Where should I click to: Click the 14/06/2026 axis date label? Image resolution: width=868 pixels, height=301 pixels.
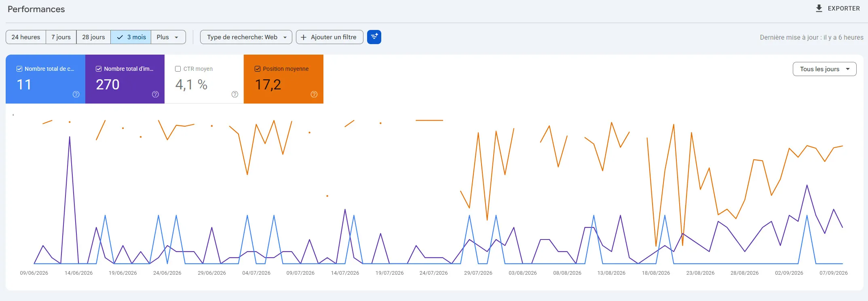(78, 273)
